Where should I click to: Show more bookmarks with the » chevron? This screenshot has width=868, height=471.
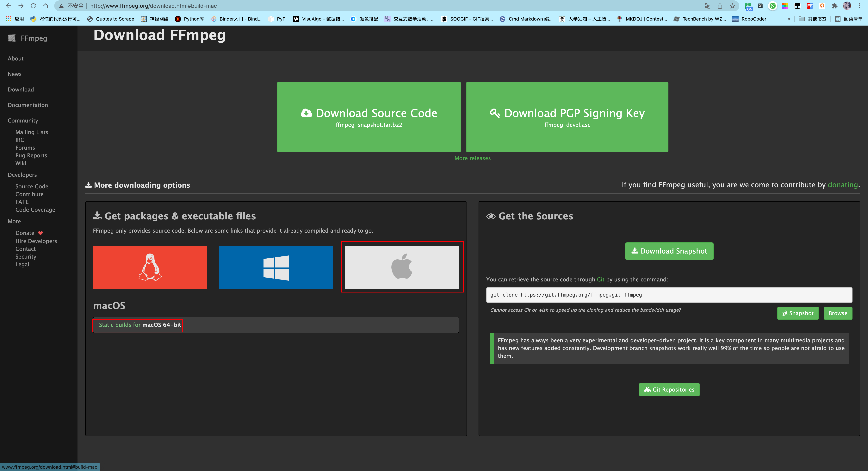(x=789, y=19)
